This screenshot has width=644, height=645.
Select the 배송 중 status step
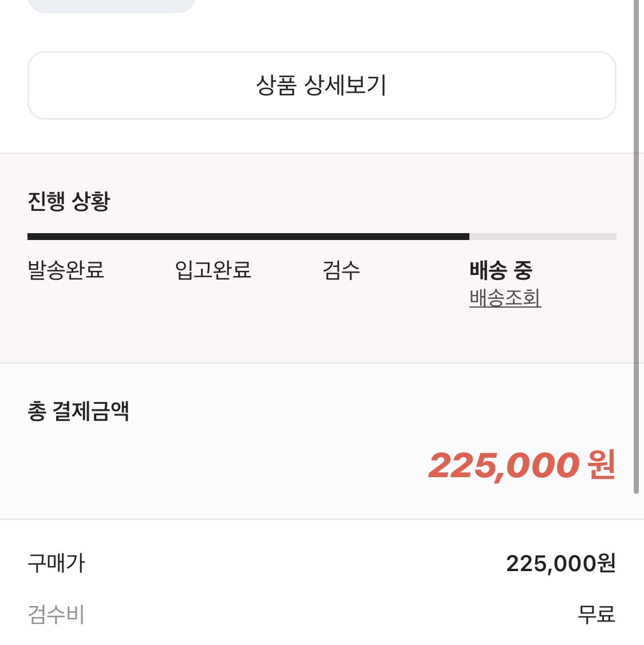[500, 270]
